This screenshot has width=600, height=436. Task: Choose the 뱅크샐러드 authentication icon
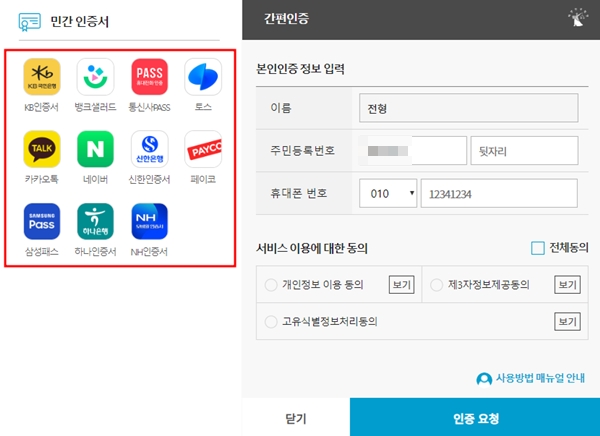(95, 77)
